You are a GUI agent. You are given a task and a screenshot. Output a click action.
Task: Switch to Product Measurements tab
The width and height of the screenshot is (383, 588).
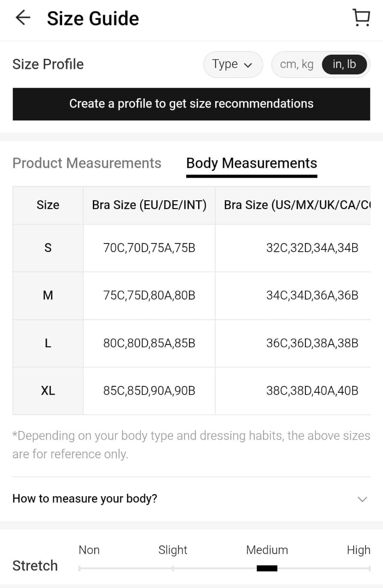(x=87, y=163)
